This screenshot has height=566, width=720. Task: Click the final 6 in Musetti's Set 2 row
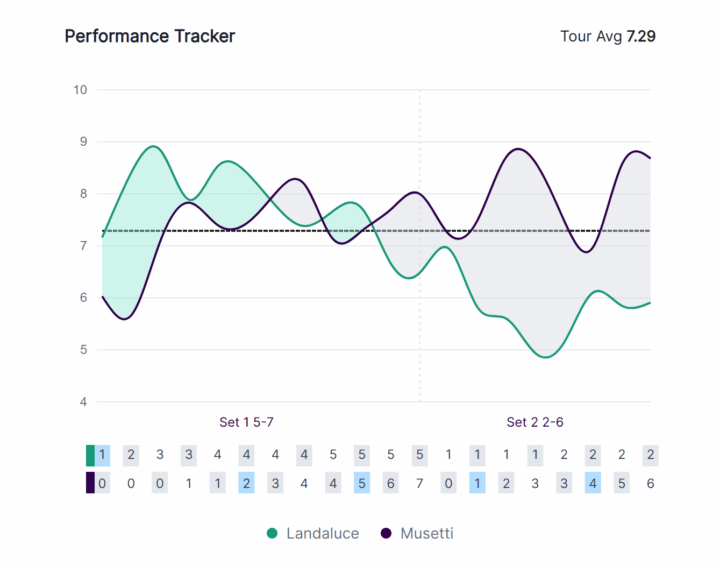pos(651,483)
